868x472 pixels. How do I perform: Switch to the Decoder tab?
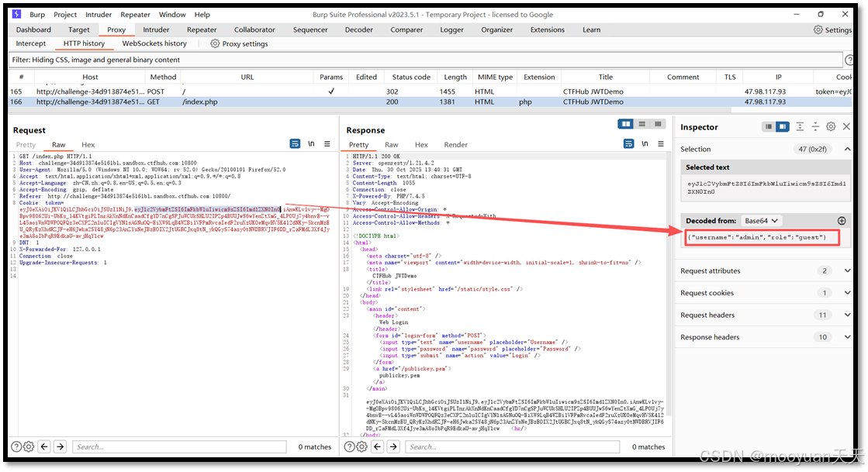[358, 30]
